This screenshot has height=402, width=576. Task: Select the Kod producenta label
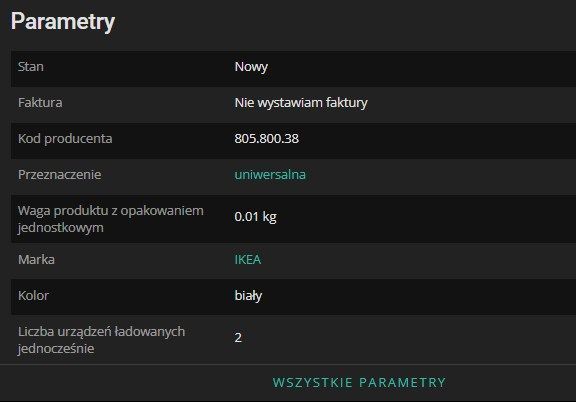pyautogui.click(x=65, y=139)
